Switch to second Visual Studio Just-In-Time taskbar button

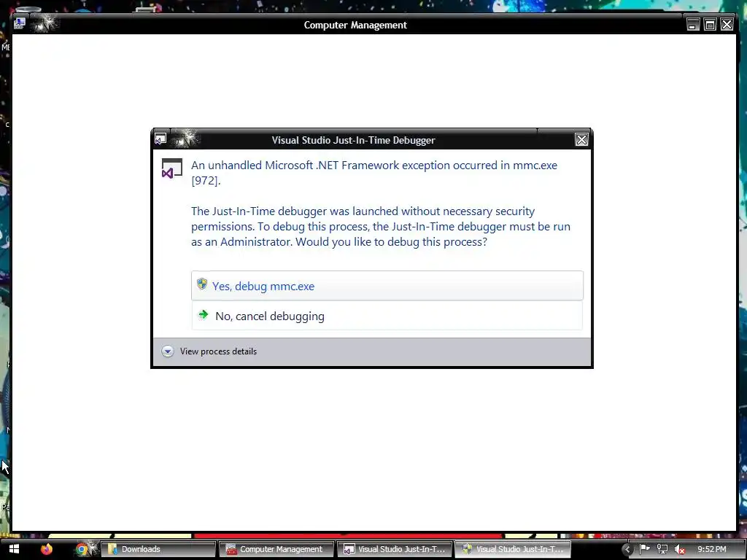(513, 549)
